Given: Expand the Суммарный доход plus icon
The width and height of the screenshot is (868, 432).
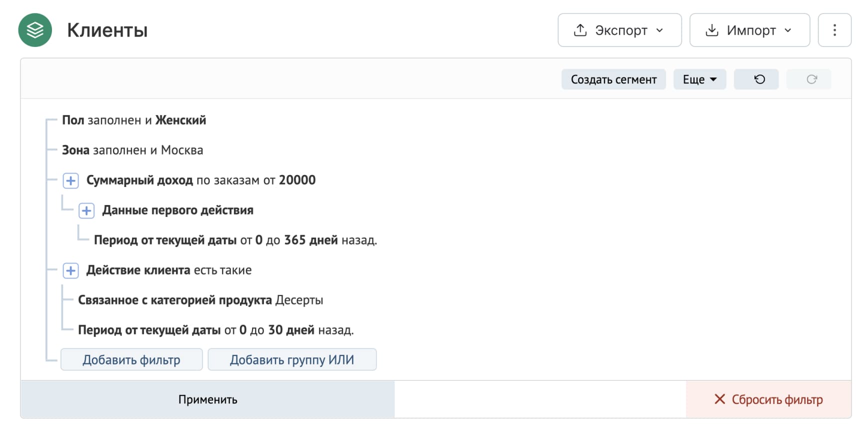Looking at the screenshot, I should point(70,180).
